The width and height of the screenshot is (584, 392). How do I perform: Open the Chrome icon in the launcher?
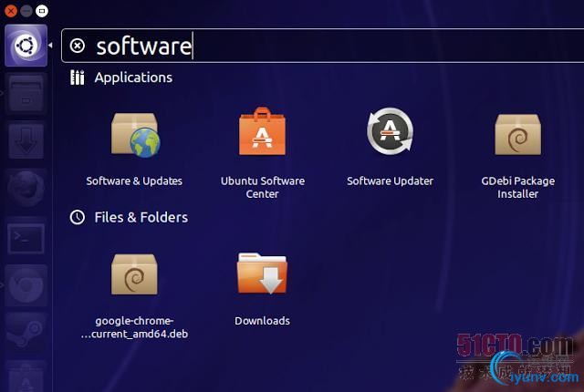26,285
